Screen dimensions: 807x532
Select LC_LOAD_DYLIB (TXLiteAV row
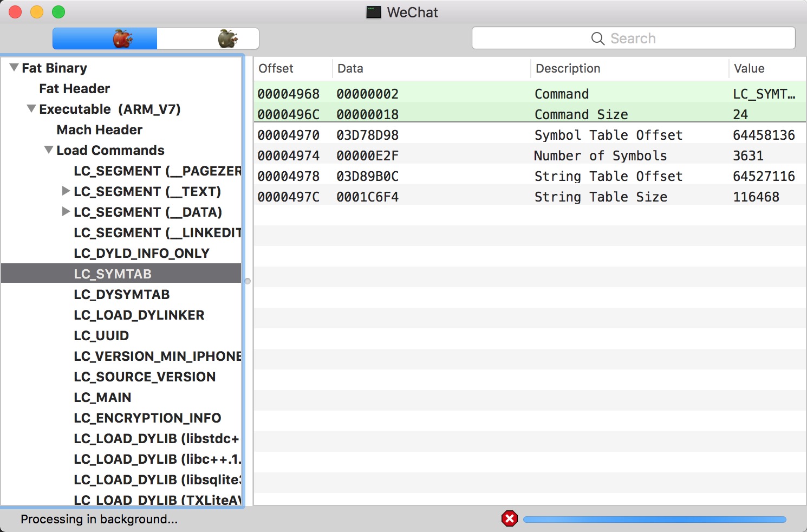[121, 498]
